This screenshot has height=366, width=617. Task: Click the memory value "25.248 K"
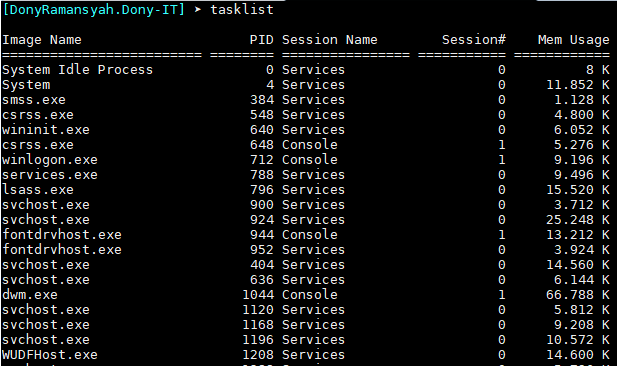(x=578, y=220)
